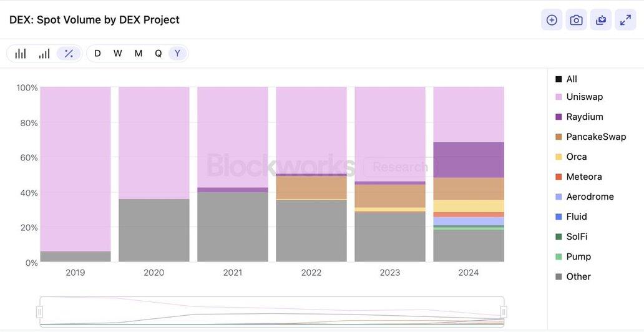The height and width of the screenshot is (332, 644).
Task: Choose the quarterly interval Q
Action: coord(158,54)
